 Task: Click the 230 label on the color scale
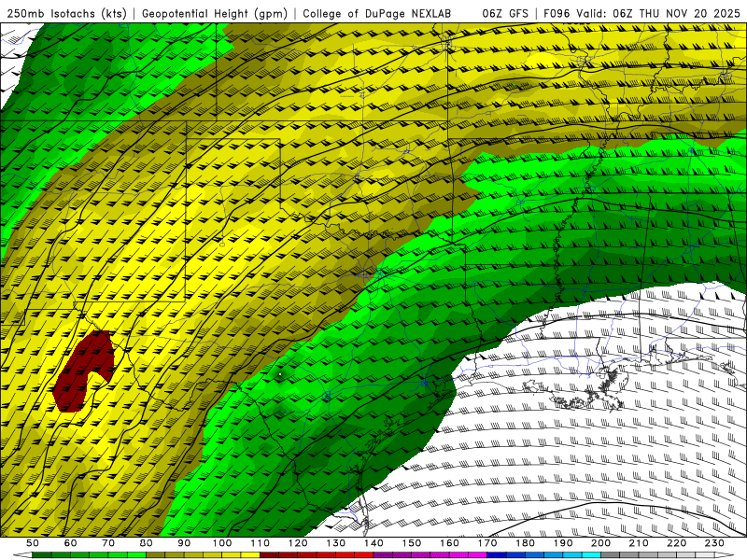[715, 543]
